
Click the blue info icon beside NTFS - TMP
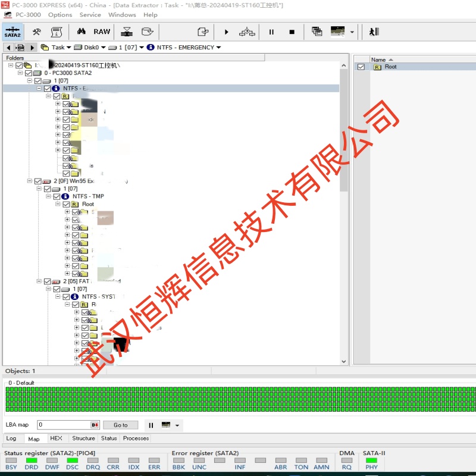[x=65, y=196]
